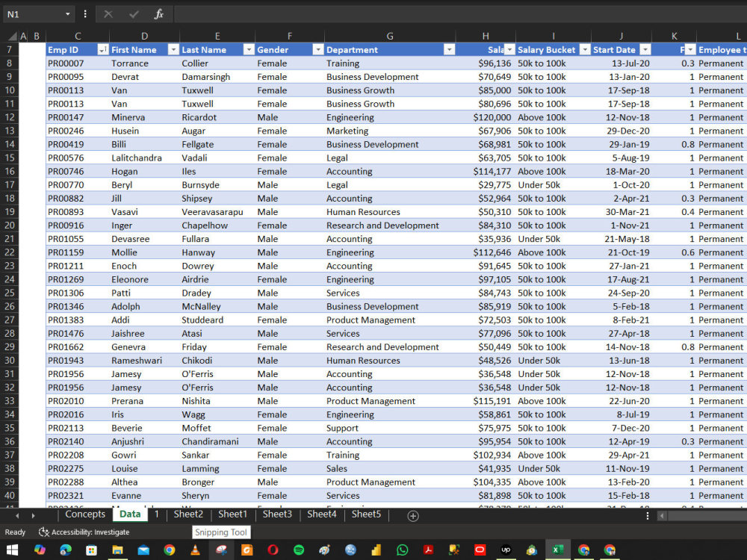The height and width of the screenshot is (560, 747).
Task: Click the Enter checkmark icon in formula bar
Action: click(x=134, y=14)
